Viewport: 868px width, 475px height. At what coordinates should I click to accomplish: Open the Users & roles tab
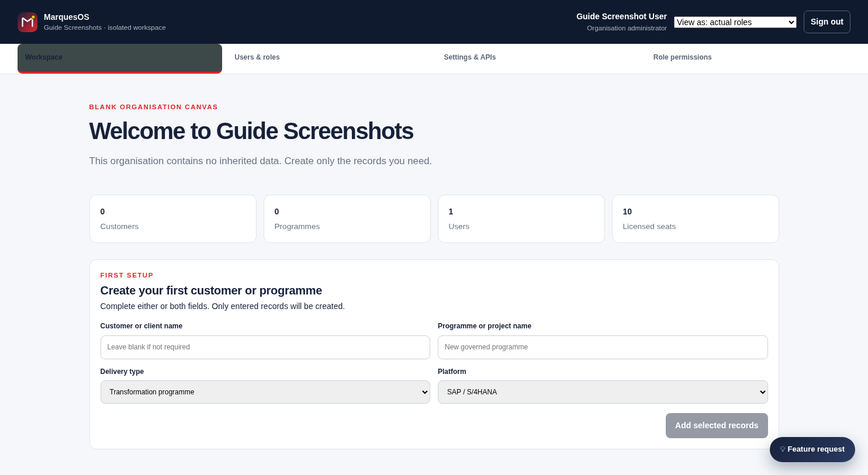(x=329, y=57)
